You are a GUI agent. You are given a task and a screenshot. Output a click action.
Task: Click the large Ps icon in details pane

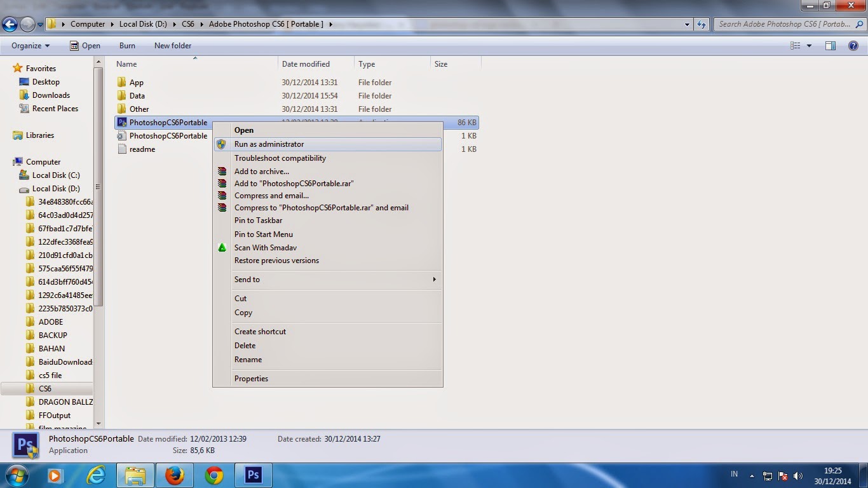point(26,445)
